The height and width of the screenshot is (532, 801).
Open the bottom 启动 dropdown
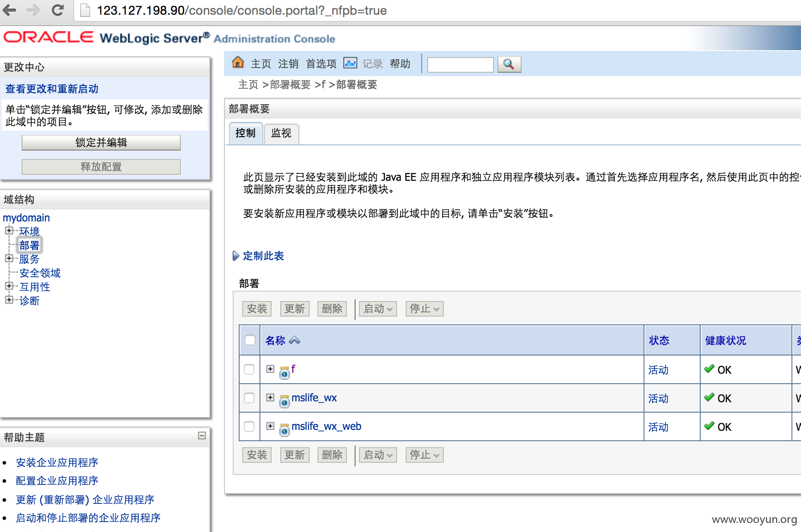(378, 455)
